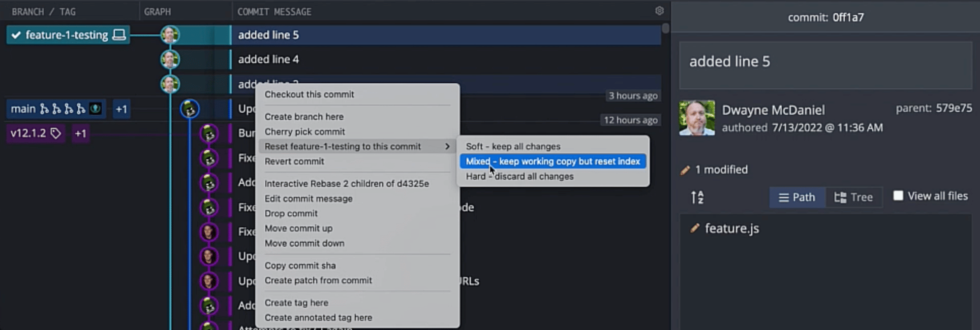Viewport: 980px width, 330px height.
Task: Select the Path view toggle
Action: pos(797,197)
